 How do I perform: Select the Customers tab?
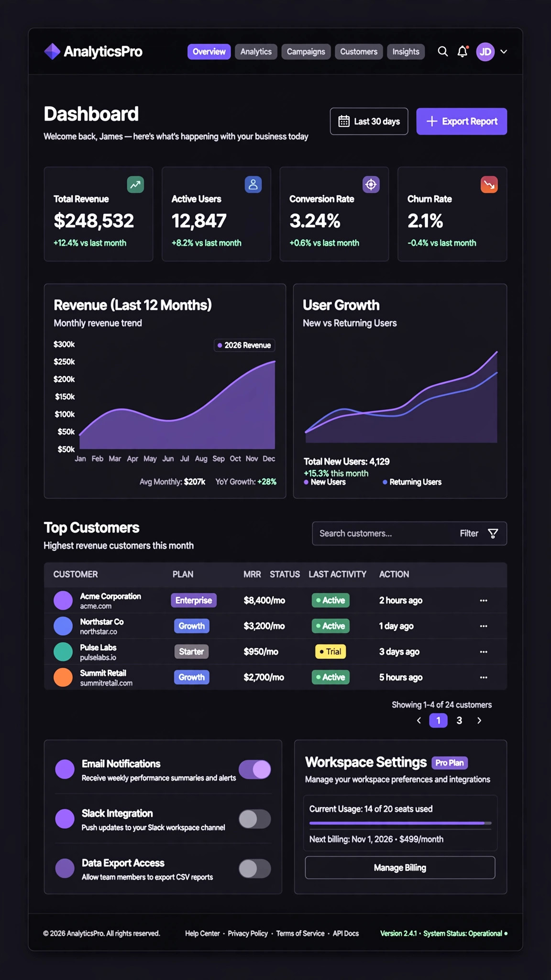click(359, 52)
